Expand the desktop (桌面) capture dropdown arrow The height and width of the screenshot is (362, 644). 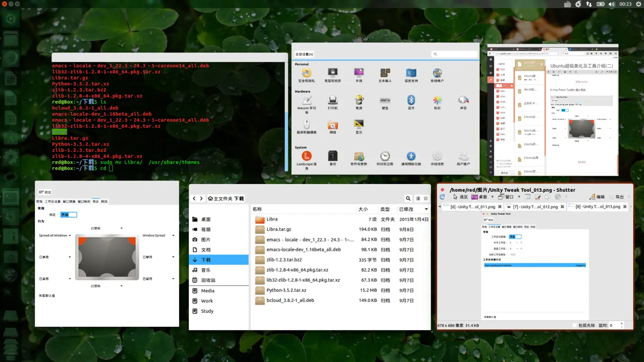point(492,197)
